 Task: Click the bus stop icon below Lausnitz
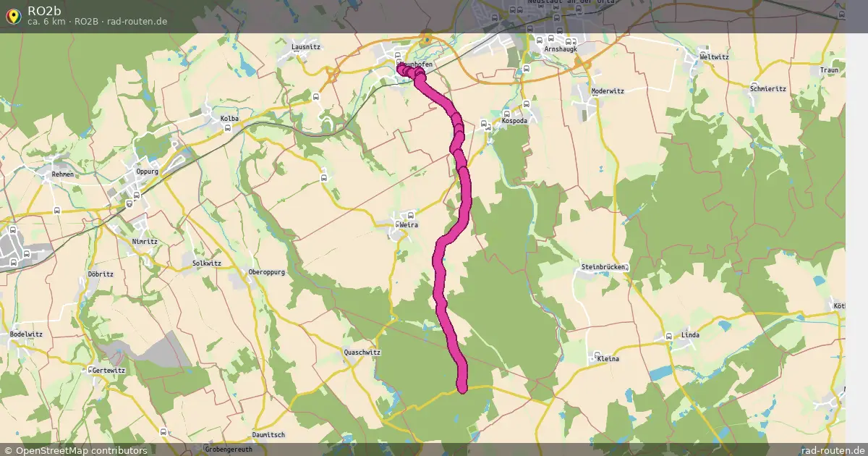pos(315,96)
